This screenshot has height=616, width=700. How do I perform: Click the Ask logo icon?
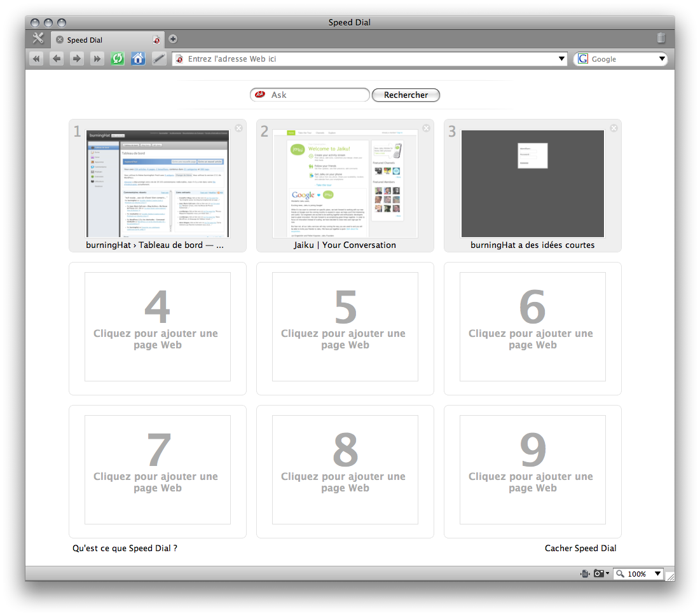[260, 94]
